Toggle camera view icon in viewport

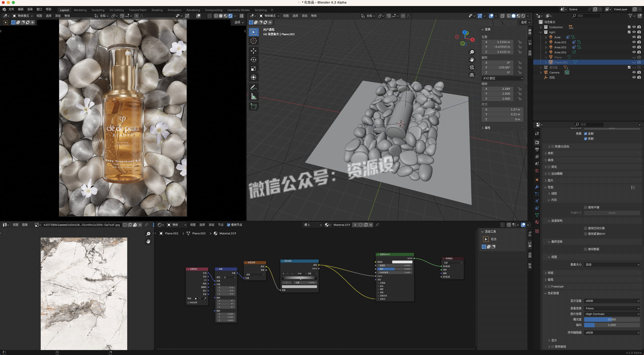click(472, 67)
